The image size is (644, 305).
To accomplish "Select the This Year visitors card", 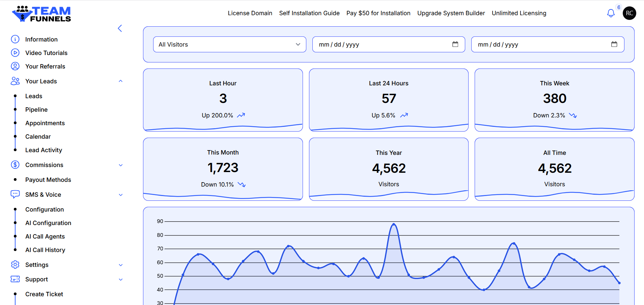I will point(389,169).
